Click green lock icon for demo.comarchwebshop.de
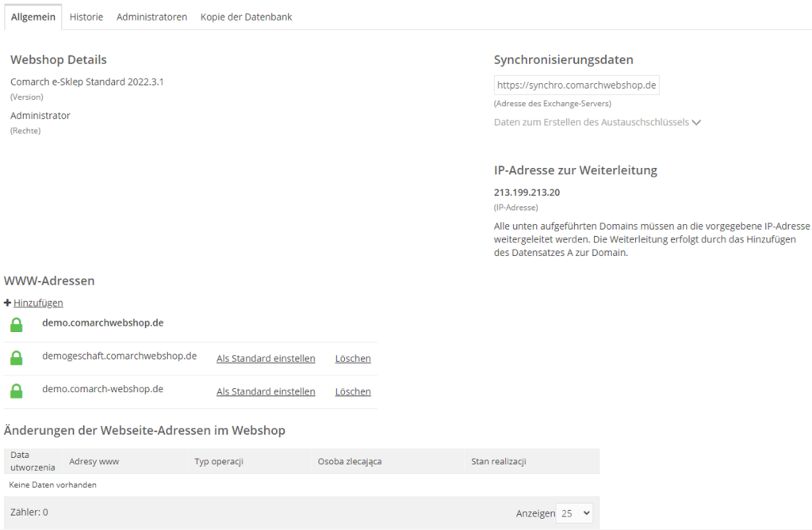This screenshot has height=530, width=812. click(17, 325)
